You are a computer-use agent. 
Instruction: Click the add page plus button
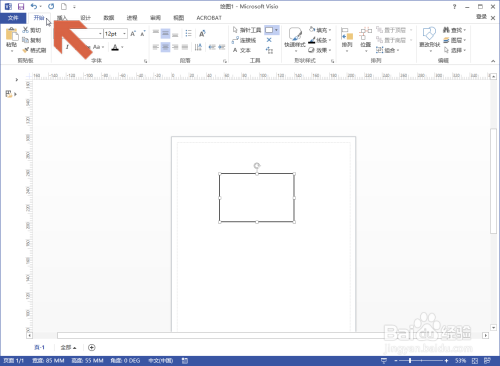[92, 348]
